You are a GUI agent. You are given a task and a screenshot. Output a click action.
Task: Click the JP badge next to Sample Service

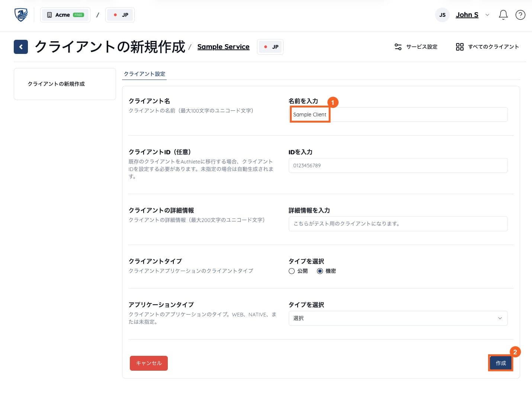(x=270, y=47)
